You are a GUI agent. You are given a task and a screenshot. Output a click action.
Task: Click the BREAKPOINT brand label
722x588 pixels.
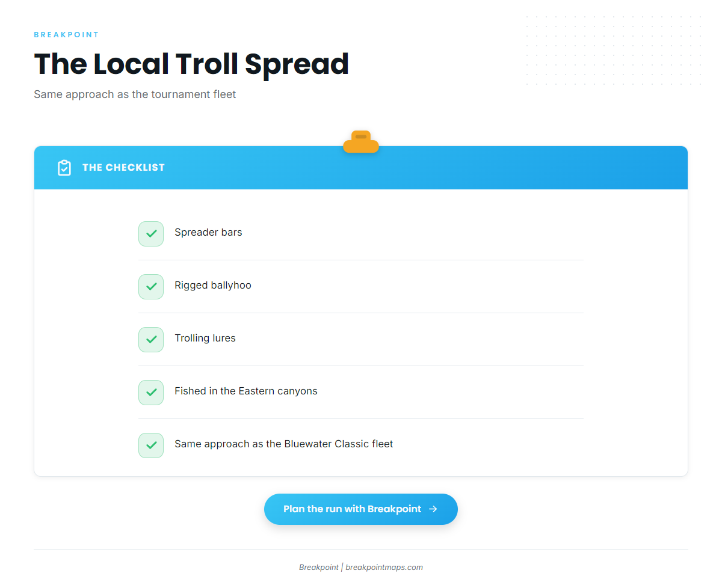click(x=66, y=35)
